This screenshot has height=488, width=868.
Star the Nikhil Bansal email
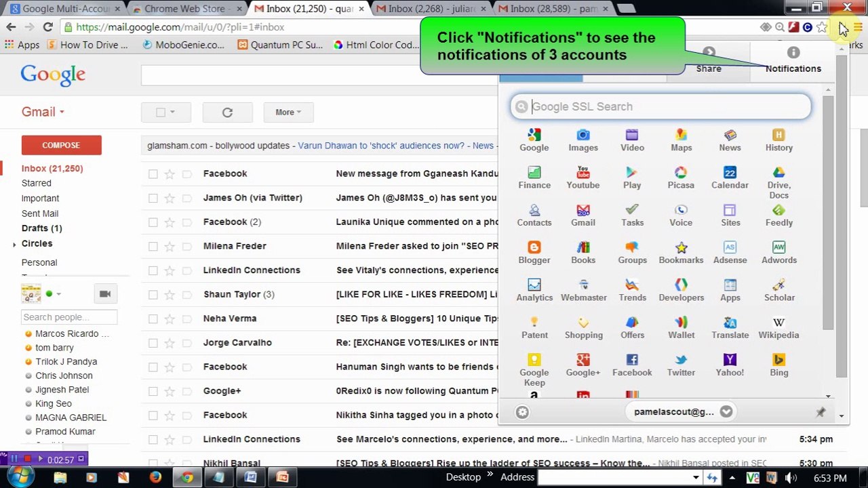pos(170,464)
